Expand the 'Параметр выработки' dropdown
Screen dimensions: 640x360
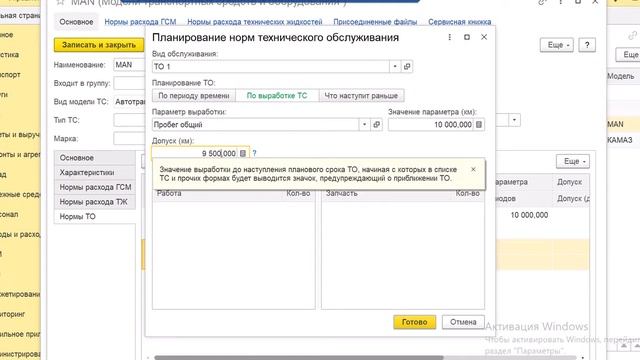click(x=364, y=124)
